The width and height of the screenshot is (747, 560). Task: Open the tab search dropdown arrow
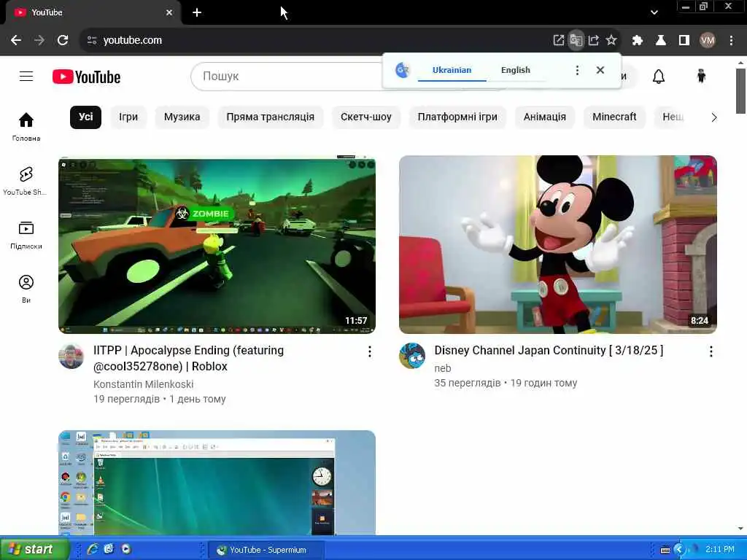pyautogui.click(x=654, y=13)
